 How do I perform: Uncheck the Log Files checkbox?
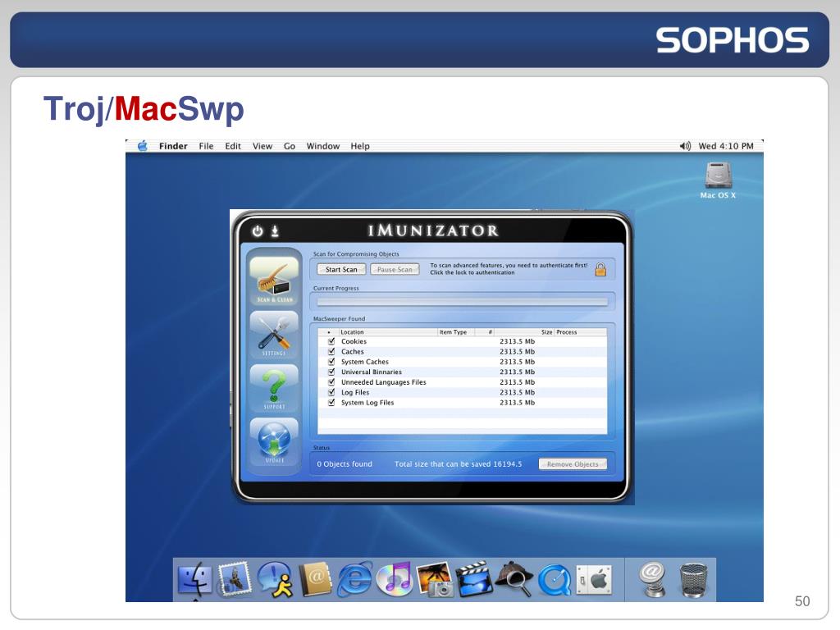click(331, 392)
